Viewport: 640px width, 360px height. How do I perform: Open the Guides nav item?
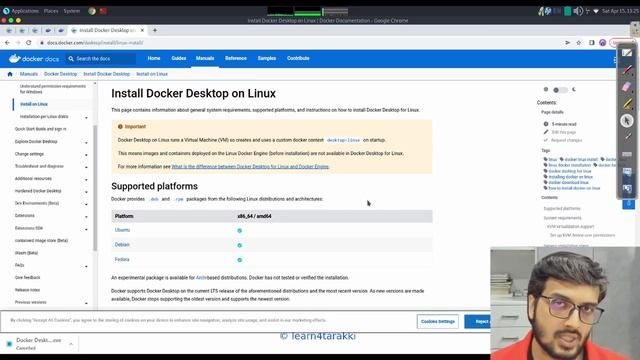(179, 58)
